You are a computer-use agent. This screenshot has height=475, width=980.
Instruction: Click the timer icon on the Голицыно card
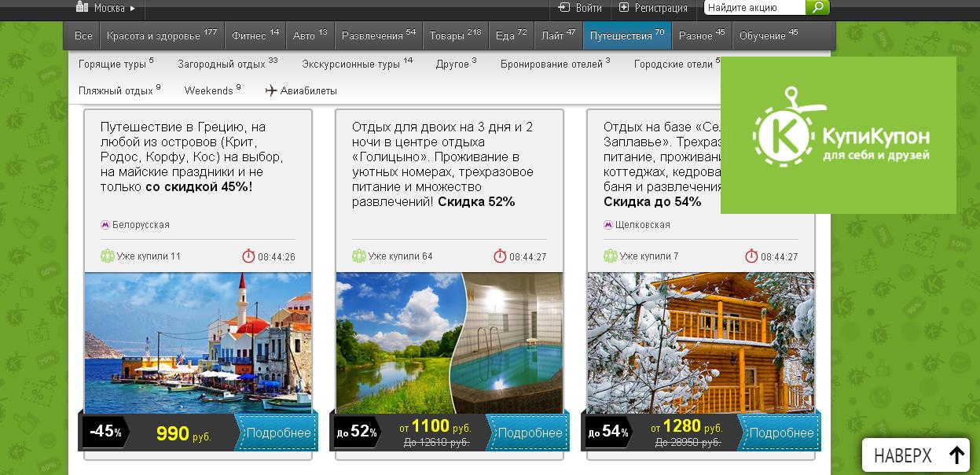click(500, 256)
